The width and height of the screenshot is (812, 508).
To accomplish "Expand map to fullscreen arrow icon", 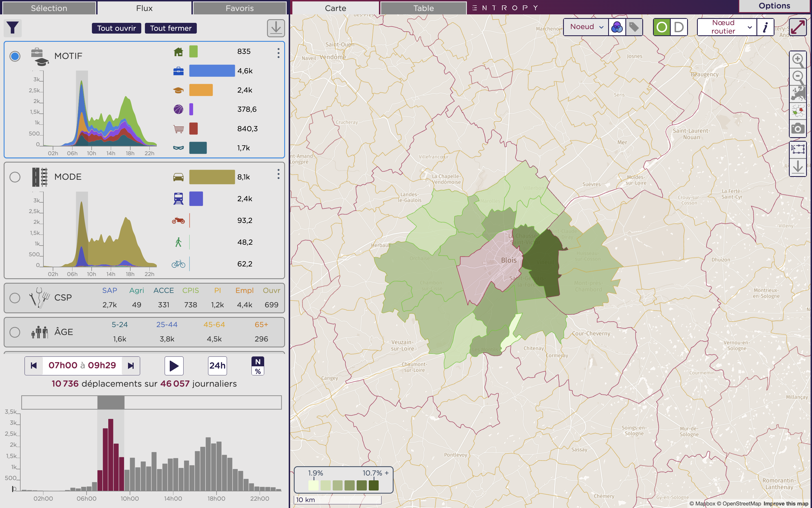I will tap(798, 27).
